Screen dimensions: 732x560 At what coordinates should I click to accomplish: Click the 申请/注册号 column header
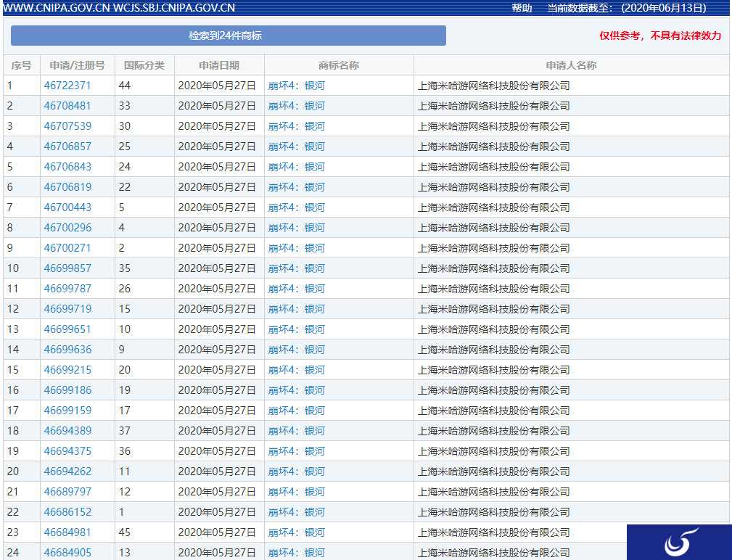click(x=77, y=65)
